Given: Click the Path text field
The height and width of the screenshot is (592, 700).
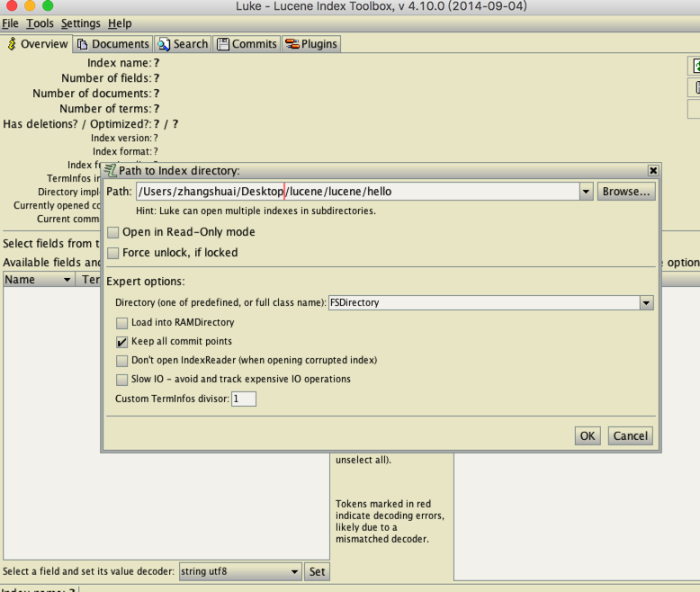Looking at the screenshot, I should (358, 192).
